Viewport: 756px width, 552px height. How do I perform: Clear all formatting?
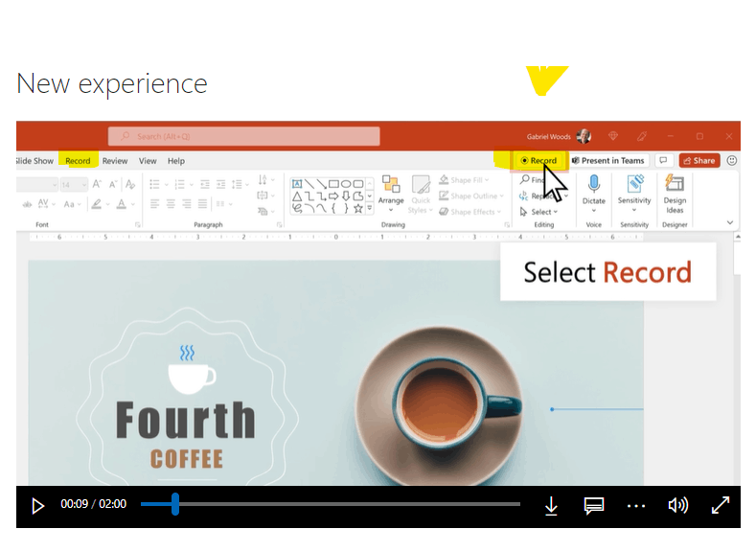(129, 184)
